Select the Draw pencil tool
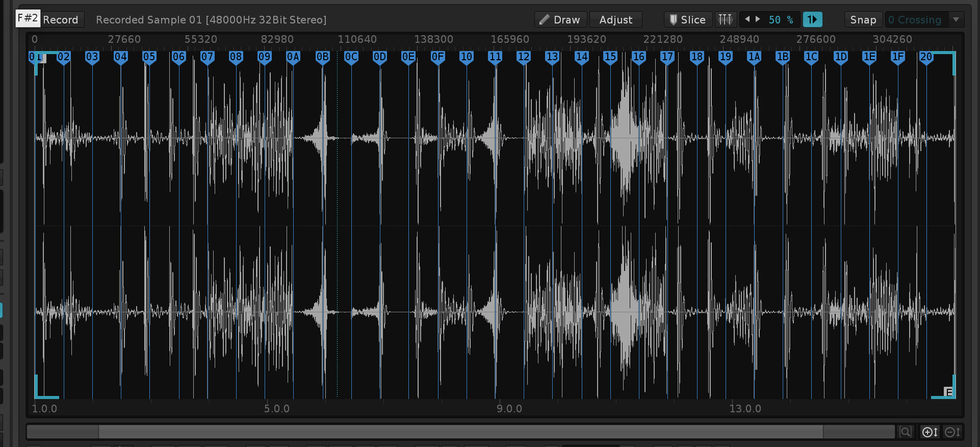This screenshot has width=980, height=447. [x=560, y=20]
